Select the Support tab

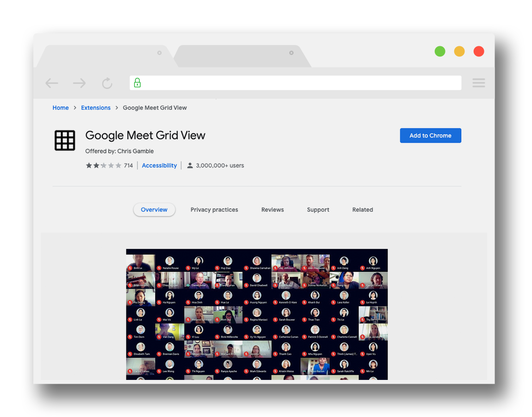[318, 210]
